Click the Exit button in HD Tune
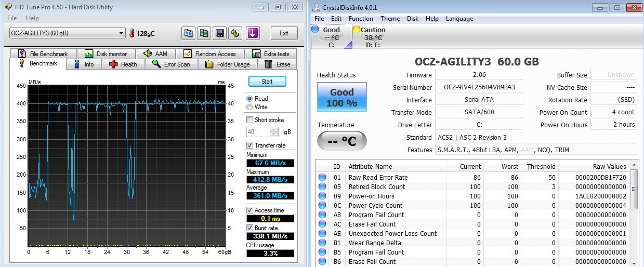This screenshot has width=644, height=267. click(284, 33)
